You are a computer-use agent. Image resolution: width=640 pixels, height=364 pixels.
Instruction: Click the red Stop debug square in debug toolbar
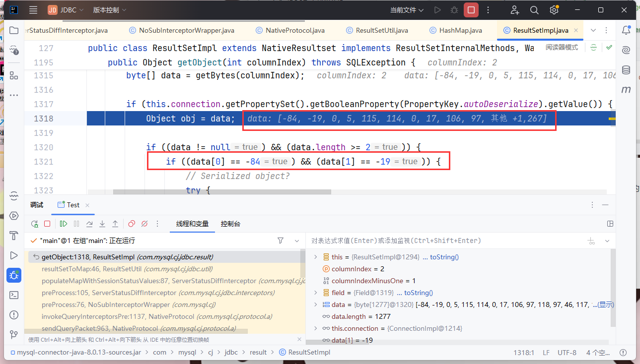47,224
